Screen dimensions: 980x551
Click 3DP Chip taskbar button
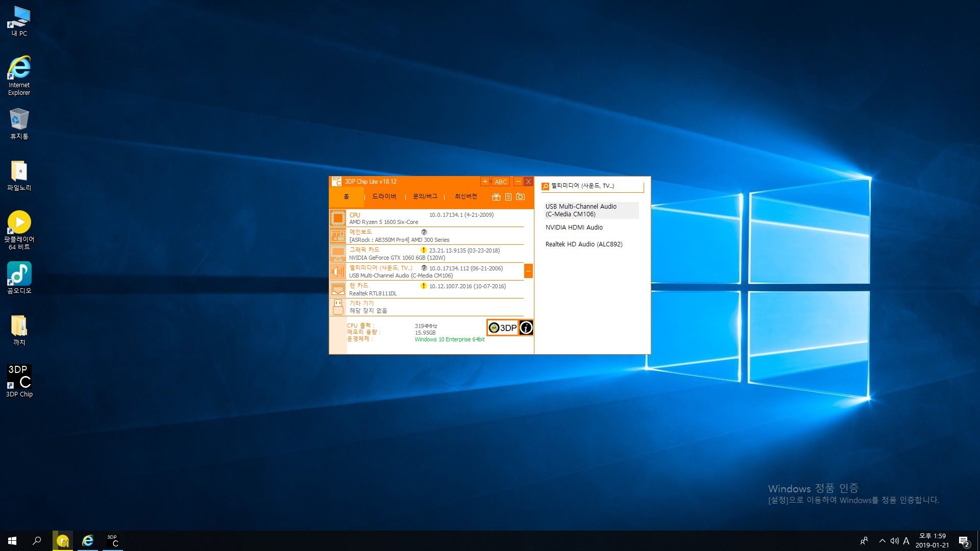coord(112,541)
